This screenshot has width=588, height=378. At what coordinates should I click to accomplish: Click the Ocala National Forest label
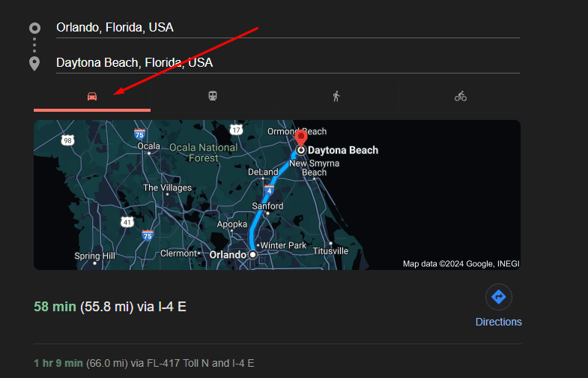tap(204, 153)
